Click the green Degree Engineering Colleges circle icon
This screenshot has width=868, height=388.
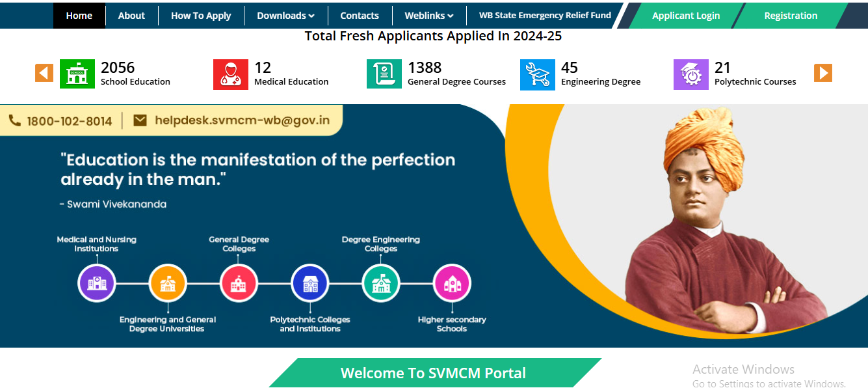(x=381, y=283)
